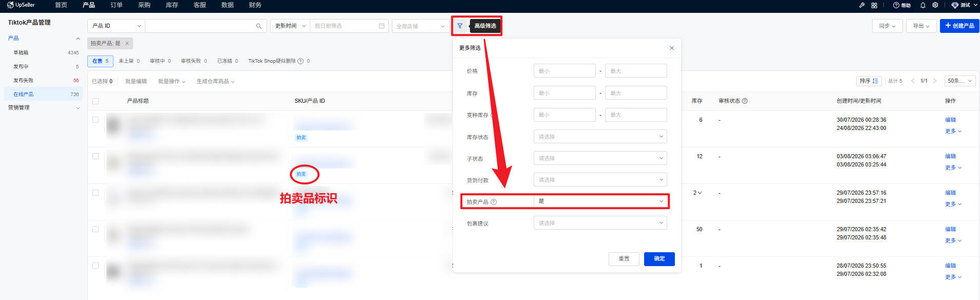The image size is (980, 300).
Task: Check the first product row checkbox
Action: (x=96, y=120)
